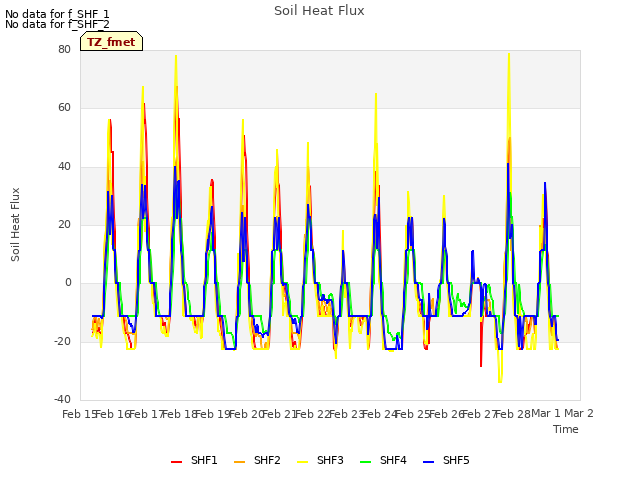
Task: Click the y-axis tick label 60
Action: pos(64,108)
